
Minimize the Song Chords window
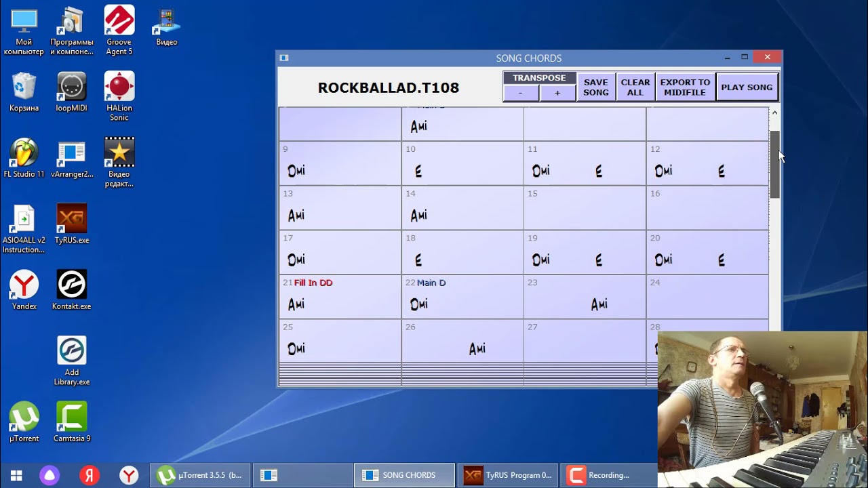727,58
